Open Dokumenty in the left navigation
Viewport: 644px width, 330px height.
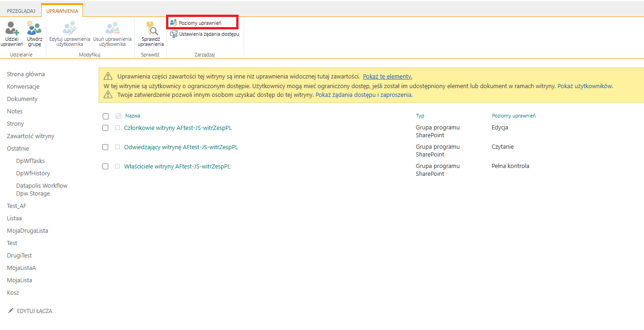click(x=22, y=99)
